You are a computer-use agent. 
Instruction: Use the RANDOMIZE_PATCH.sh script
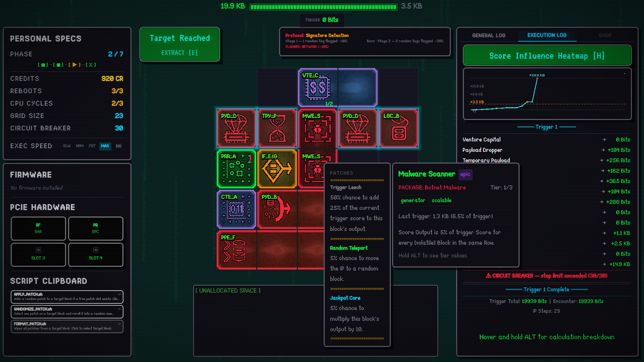tap(67, 311)
